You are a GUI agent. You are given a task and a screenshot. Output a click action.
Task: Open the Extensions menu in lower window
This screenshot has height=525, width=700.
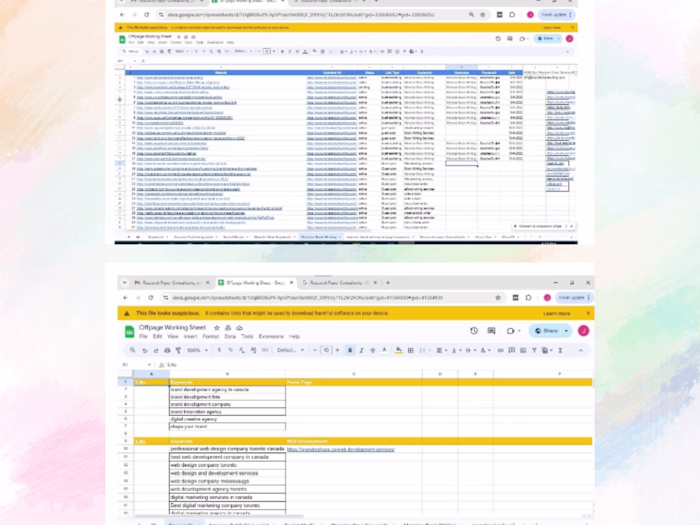coord(271,337)
